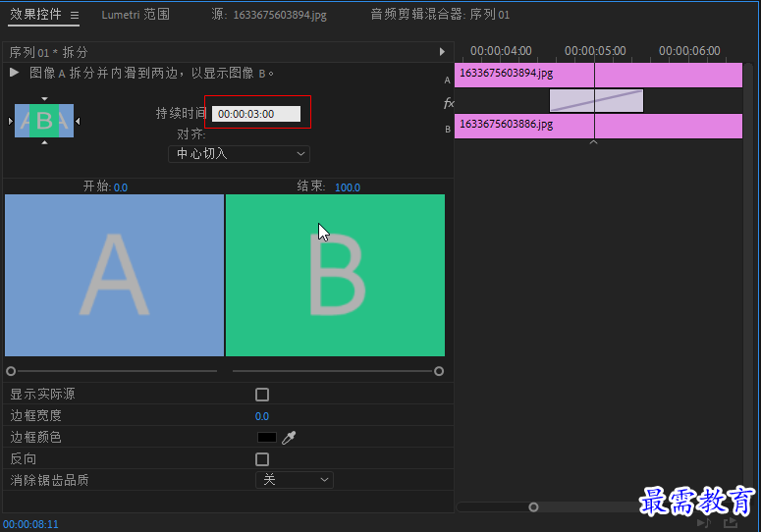Open the 源: 1633675603894.jpg tab
The image size is (761, 532).
(x=269, y=15)
